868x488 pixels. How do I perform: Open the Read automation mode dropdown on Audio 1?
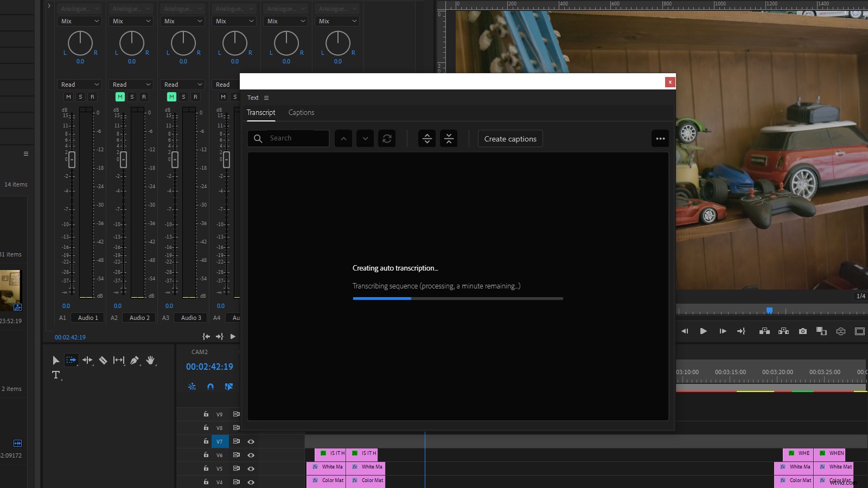click(79, 84)
